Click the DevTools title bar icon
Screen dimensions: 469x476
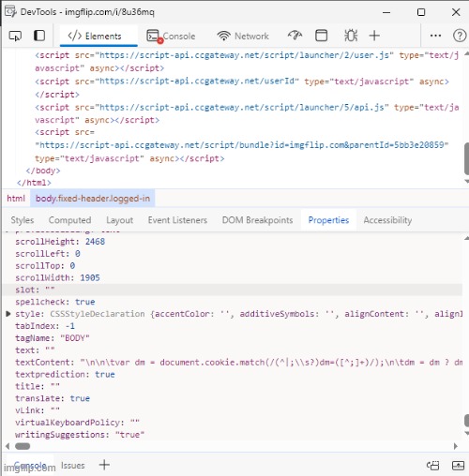coord(10,12)
